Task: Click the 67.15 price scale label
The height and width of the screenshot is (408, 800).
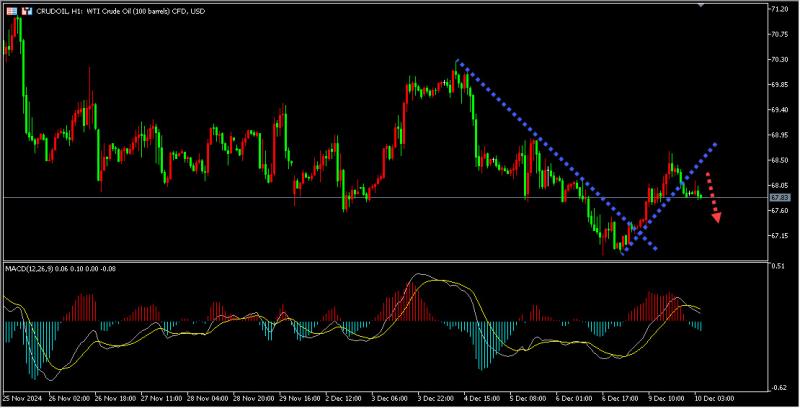Action: (780, 236)
